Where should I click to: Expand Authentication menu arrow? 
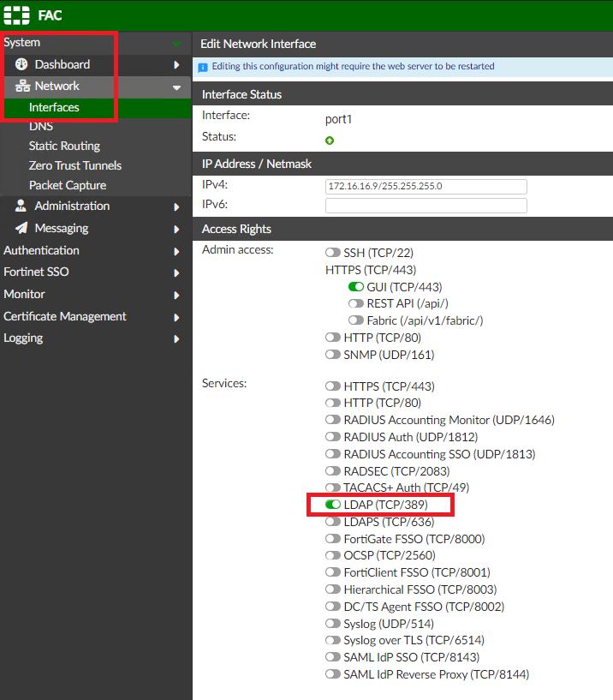[176, 252]
